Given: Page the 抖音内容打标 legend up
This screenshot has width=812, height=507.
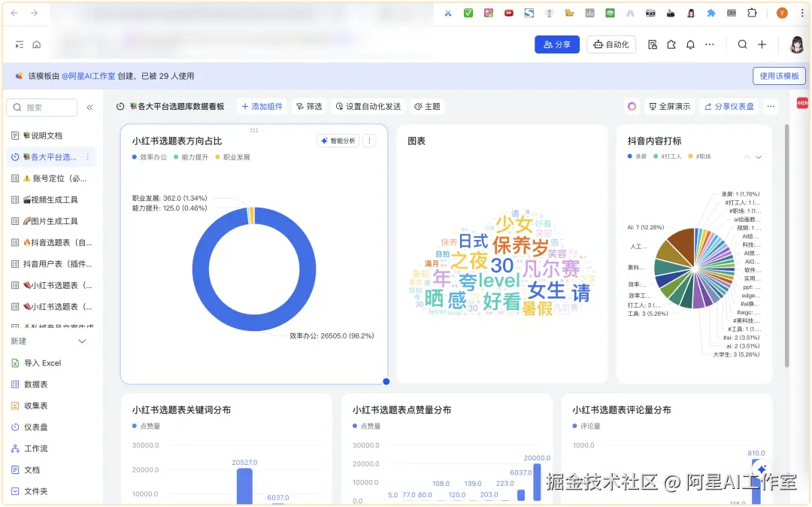Looking at the screenshot, I should [747, 156].
